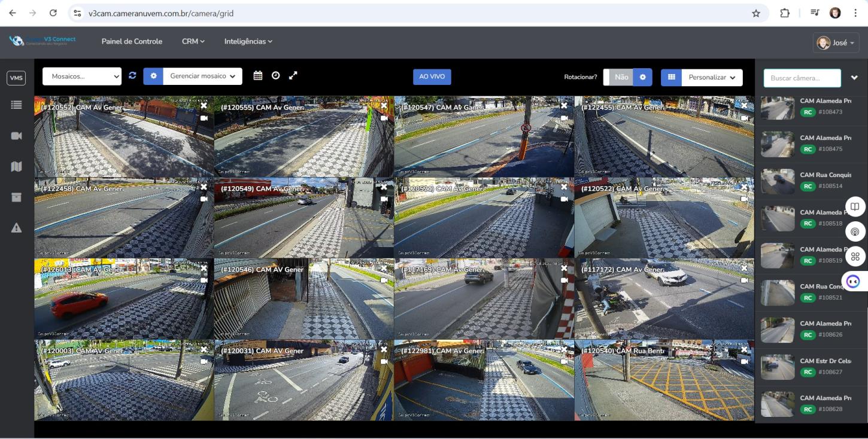Image resolution: width=868 pixels, height=439 pixels.
Task: Toggle the Rotacionar switch set to Não
Action: coord(618,77)
